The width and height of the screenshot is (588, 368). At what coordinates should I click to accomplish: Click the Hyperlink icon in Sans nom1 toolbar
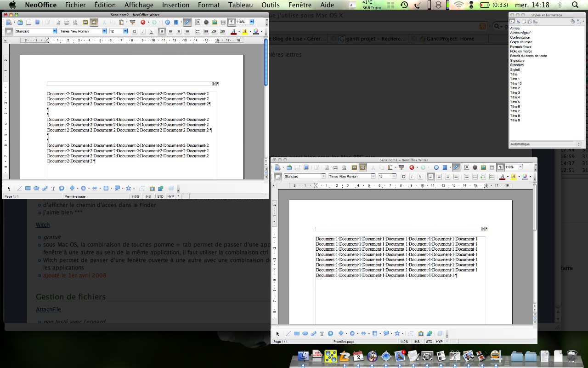[x=436, y=167]
